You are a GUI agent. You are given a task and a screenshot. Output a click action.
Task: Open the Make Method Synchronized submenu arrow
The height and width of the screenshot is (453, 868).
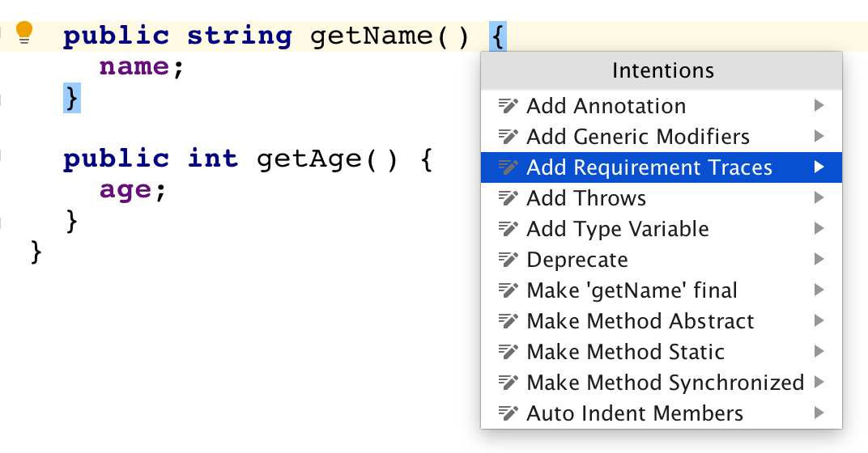click(x=819, y=383)
